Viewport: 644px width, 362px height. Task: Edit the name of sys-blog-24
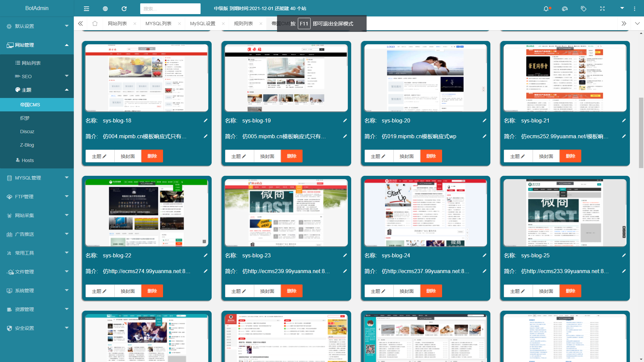[484, 255]
